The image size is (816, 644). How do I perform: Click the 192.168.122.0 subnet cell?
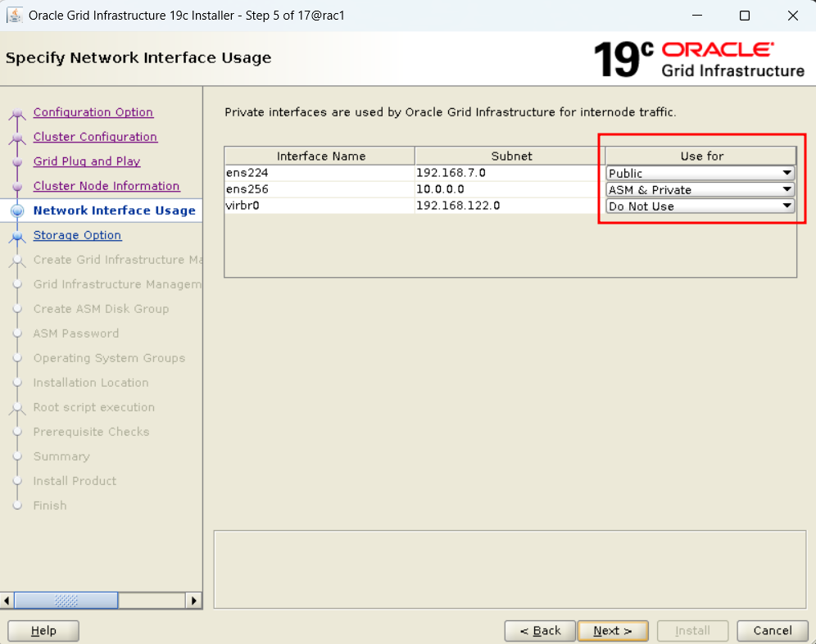pyautogui.click(x=510, y=206)
